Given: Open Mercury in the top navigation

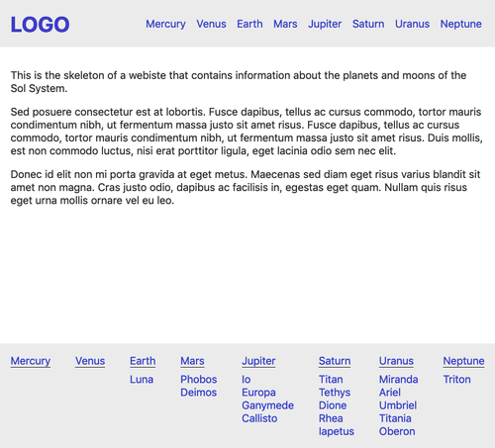Looking at the screenshot, I should coord(165,24).
